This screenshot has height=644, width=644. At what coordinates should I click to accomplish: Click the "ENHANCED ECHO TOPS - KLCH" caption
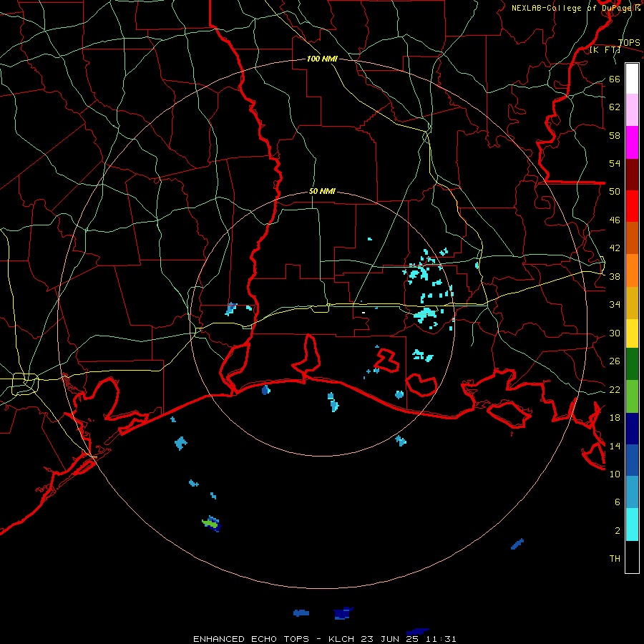275,639
